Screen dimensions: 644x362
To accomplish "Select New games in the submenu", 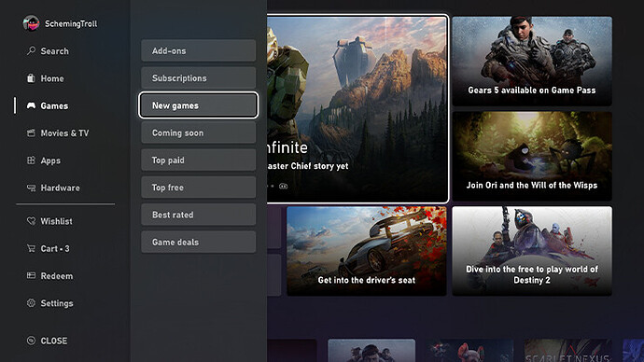I will pyautogui.click(x=199, y=105).
